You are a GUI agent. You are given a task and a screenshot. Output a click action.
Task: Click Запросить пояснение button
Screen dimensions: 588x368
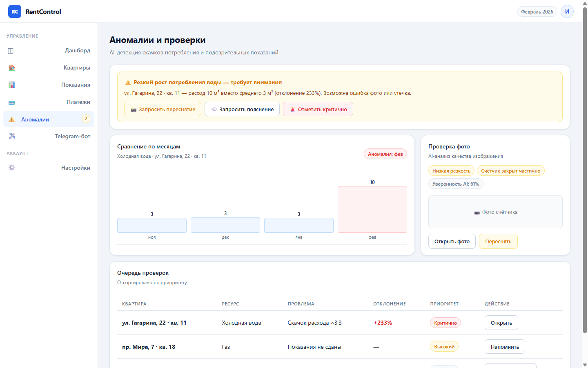(x=242, y=109)
